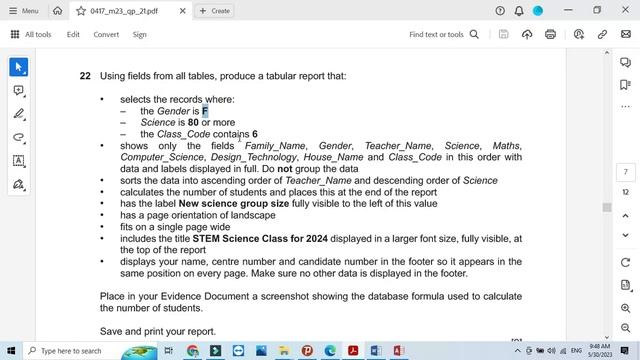Open the Edit menu
Viewport: 640px width, 360px height.
[73, 35]
